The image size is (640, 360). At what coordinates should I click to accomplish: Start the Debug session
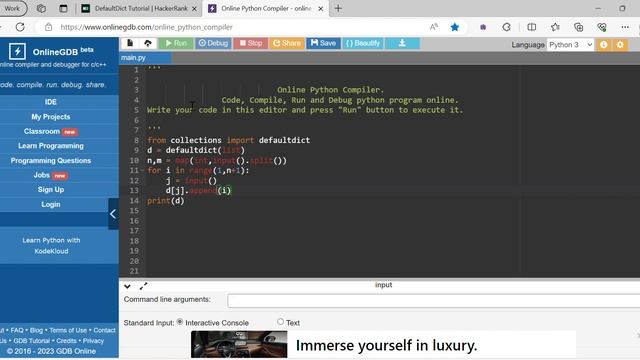(x=213, y=43)
